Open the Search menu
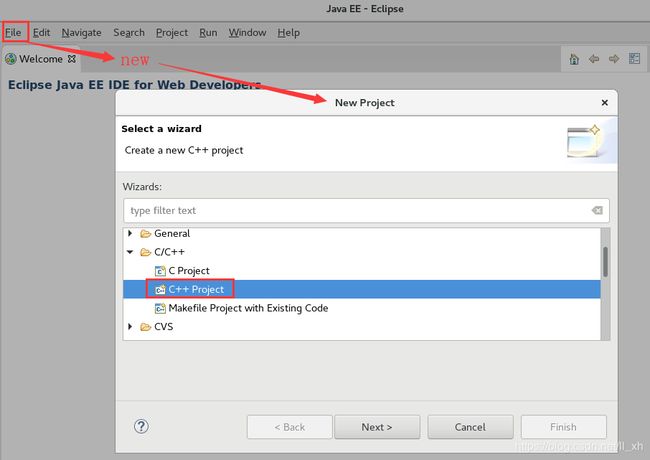This screenshot has width=650, height=460. (x=129, y=32)
